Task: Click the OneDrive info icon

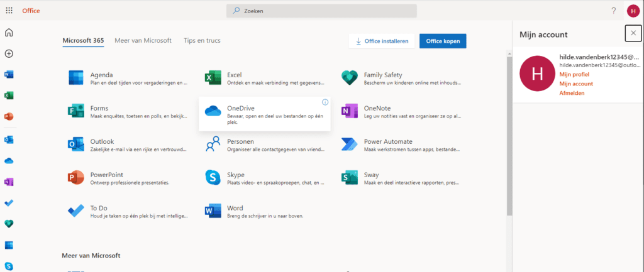Action: click(325, 102)
